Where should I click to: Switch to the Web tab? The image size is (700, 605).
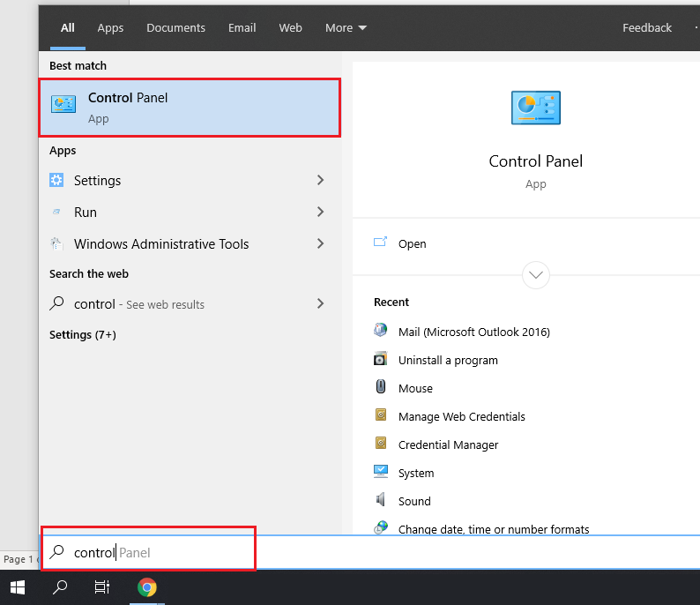click(291, 27)
